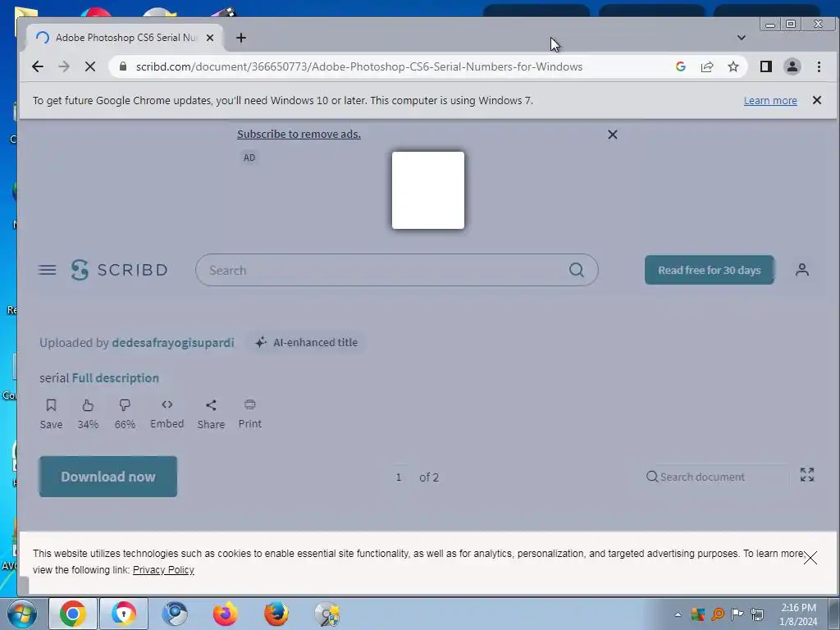Open Embed options
The height and width of the screenshot is (630, 840).
pos(167,413)
